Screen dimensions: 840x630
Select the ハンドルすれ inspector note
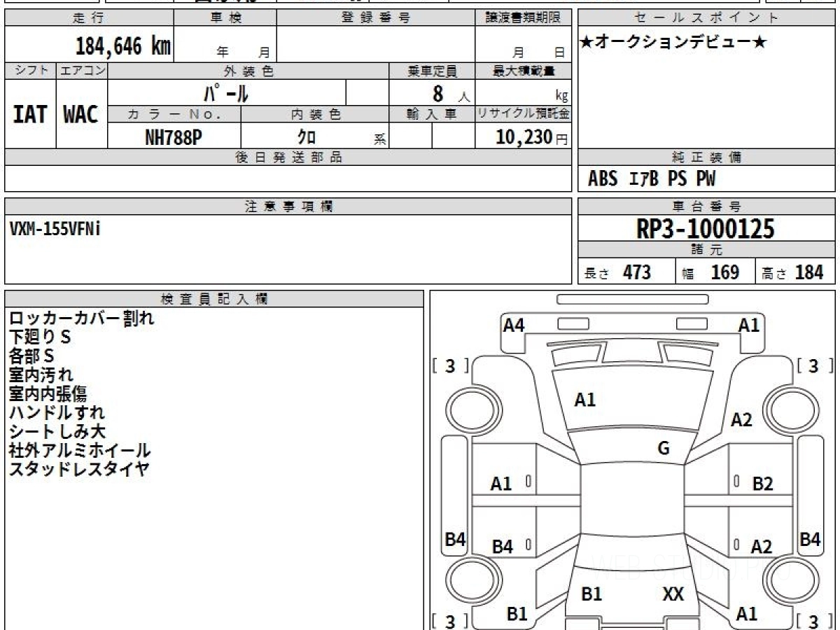pos(57,413)
